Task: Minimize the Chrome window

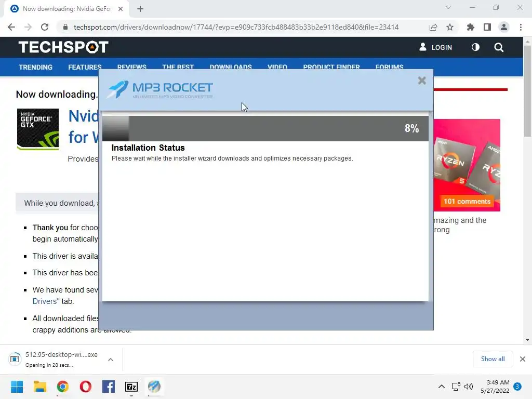Action: pos(472,7)
